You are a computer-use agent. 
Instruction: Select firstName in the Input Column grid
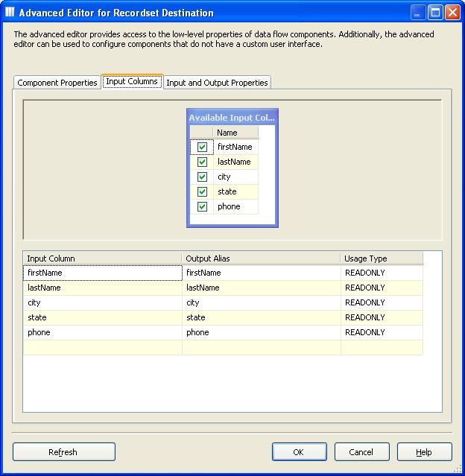[103, 273]
